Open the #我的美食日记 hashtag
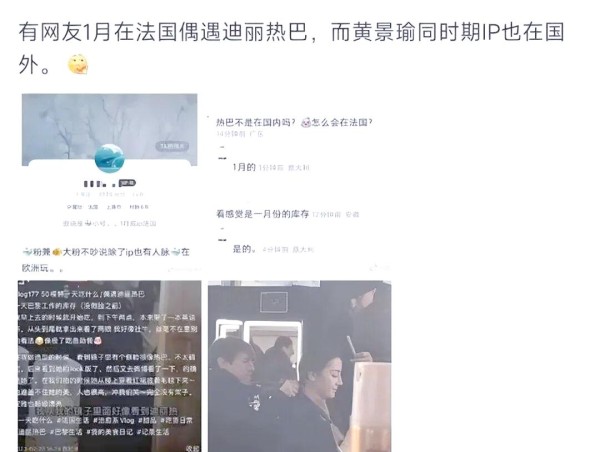 (110, 432)
